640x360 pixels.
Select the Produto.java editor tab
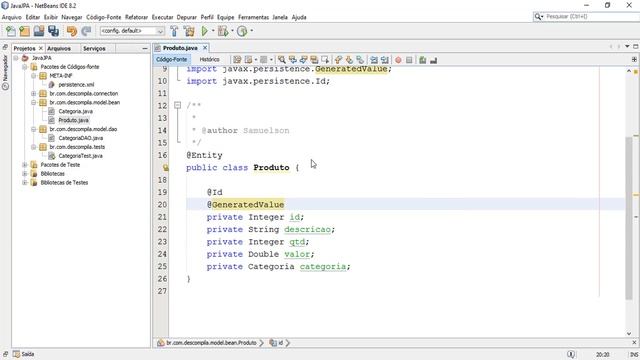(180, 48)
